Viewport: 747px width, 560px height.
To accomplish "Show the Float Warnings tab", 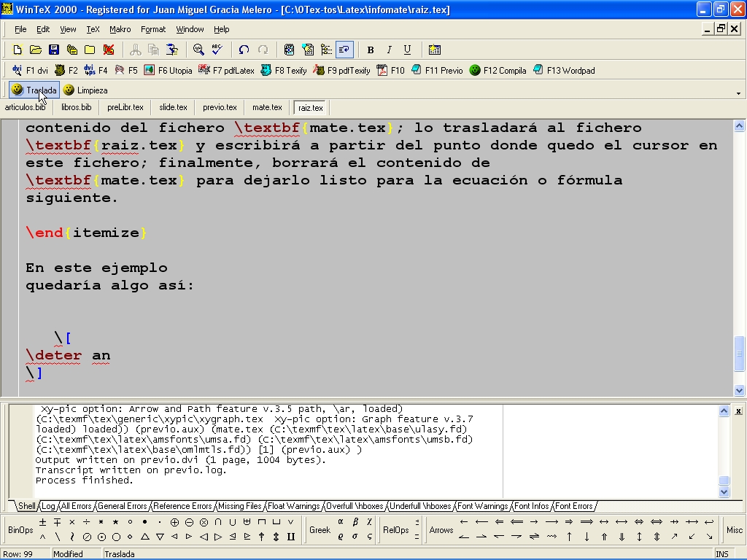I will (293, 506).
